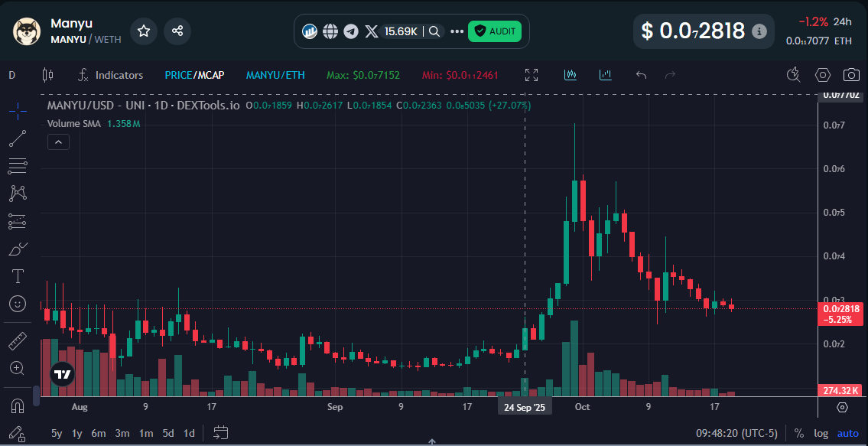Screen dimensions: 868x446
Task: Toggle the MANYU/ETH pair quote
Action: coord(275,75)
